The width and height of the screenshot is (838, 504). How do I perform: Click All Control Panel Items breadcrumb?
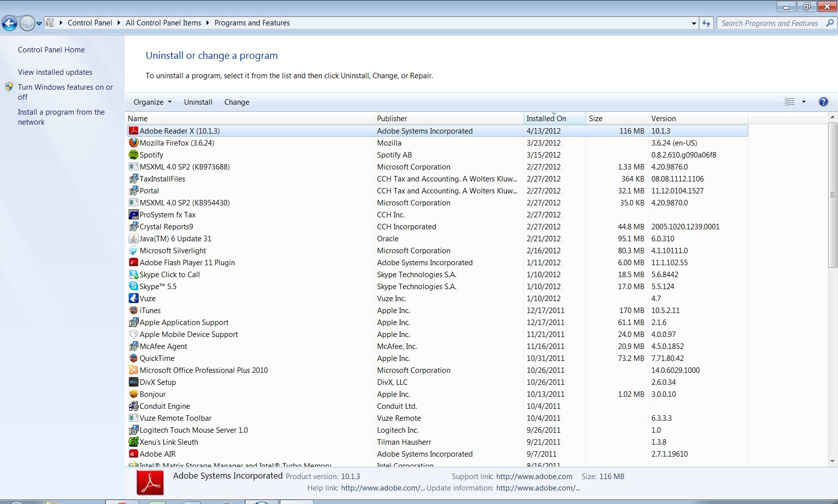[x=163, y=23]
